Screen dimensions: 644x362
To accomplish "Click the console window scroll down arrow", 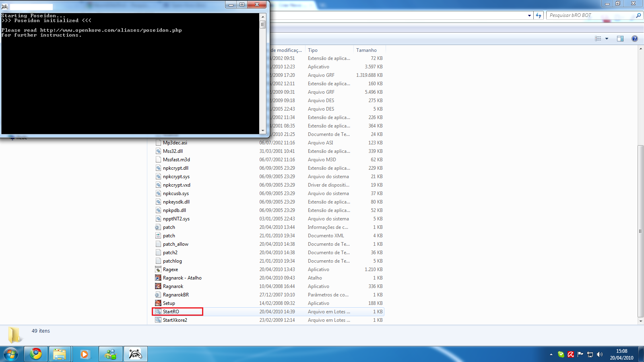I will (263, 131).
